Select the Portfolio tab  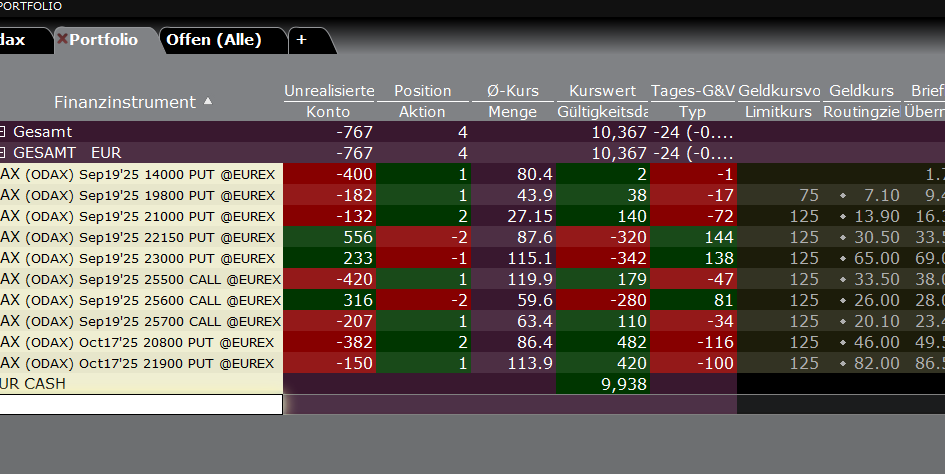tap(104, 40)
